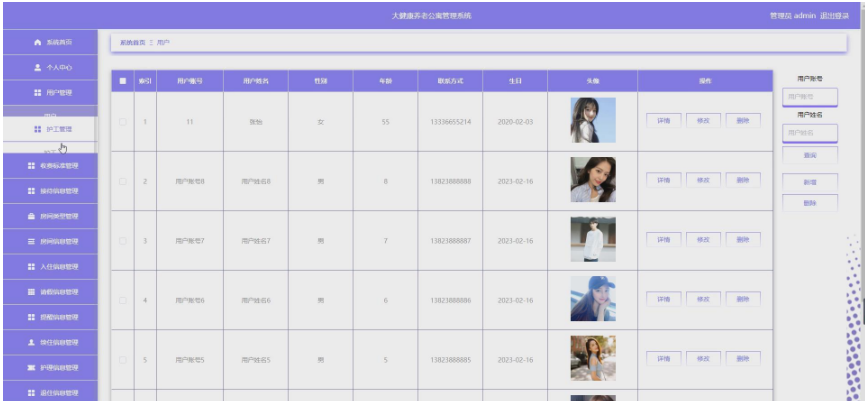Screen dimensions: 865x401
Task: Go to 系统首页 via breadcrumb
Action: click(x=133, y=42)
